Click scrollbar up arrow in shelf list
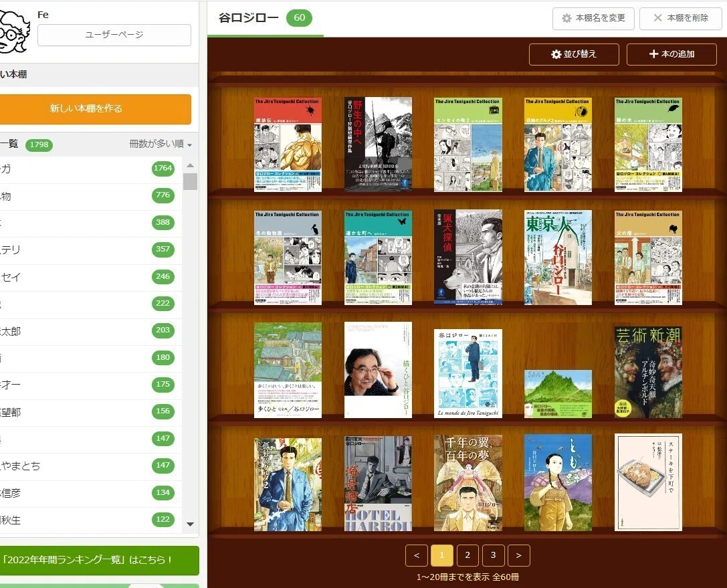 [190, 165]
